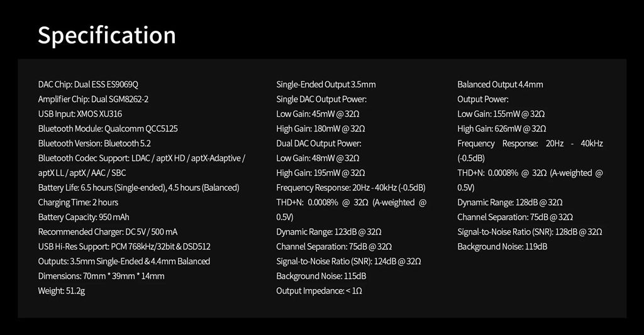This screenshot has height=335, width=644.
Task: Click the Specification heading
Action: [107, 36]
